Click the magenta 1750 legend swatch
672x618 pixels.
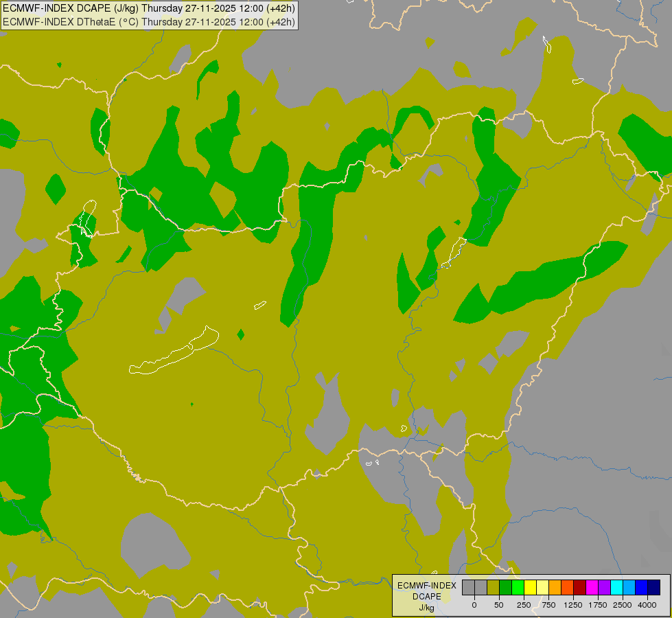[592, 587]
